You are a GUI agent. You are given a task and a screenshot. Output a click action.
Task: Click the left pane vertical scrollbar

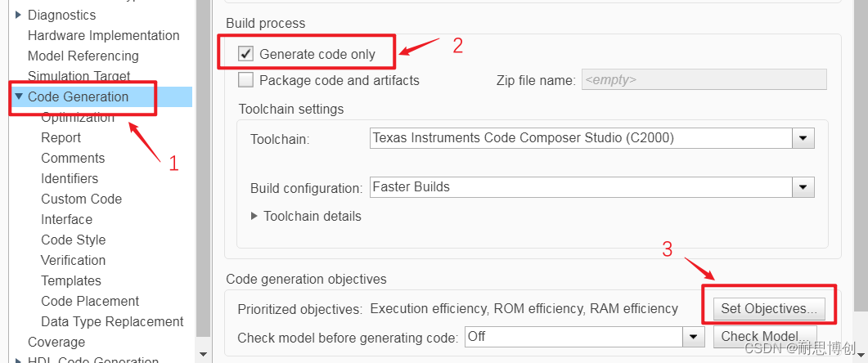(204, 164)
